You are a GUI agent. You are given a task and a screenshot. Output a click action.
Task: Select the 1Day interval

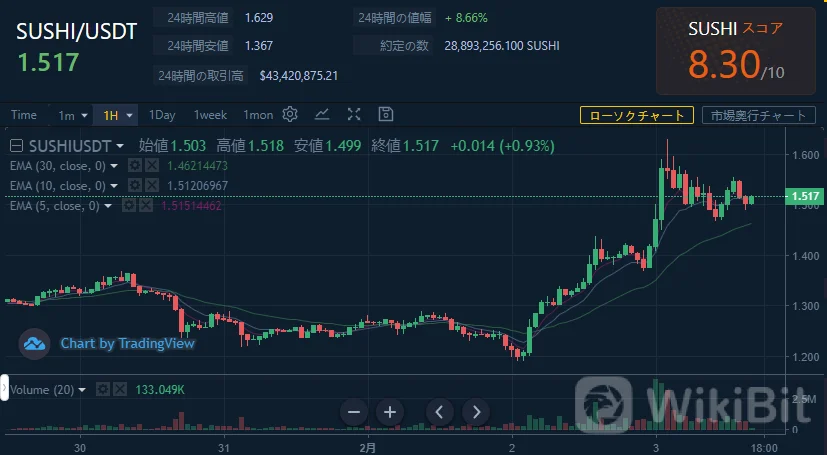click(x=162, y=115)
